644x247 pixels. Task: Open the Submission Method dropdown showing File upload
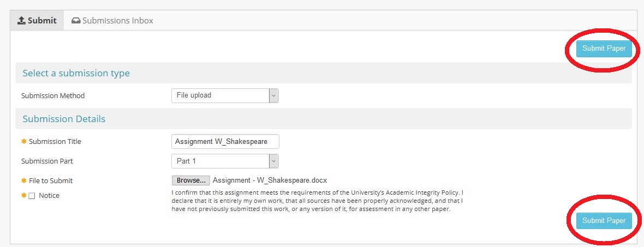coord(220,95)
